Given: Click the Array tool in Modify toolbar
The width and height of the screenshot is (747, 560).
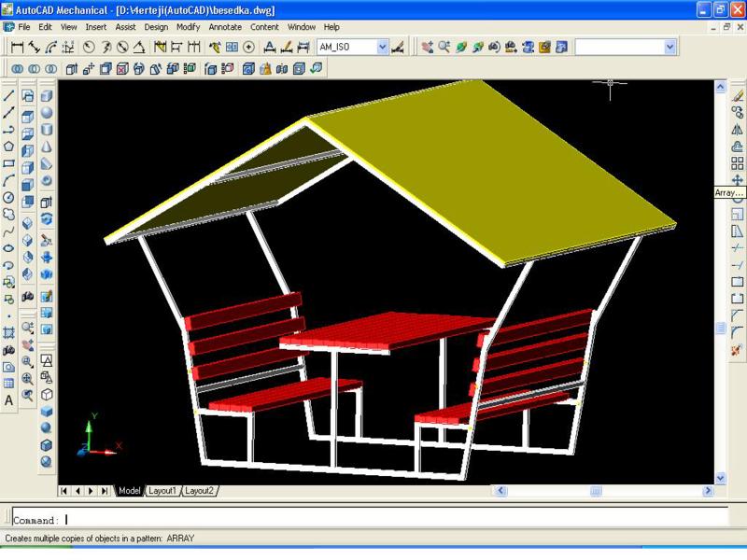Looking at the screenshot, I should [x=737, y=162].
